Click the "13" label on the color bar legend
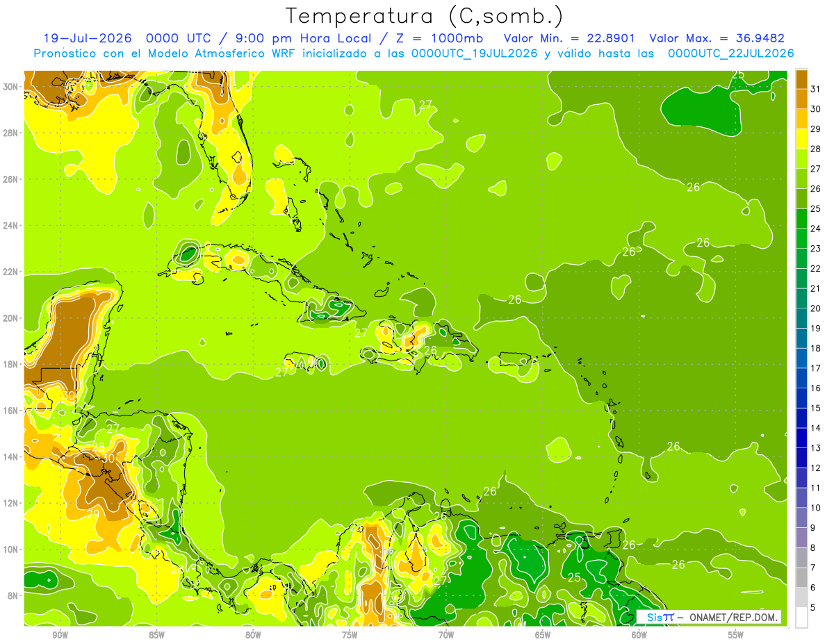This screenshot has width=834, height=644. pos(816,448)
